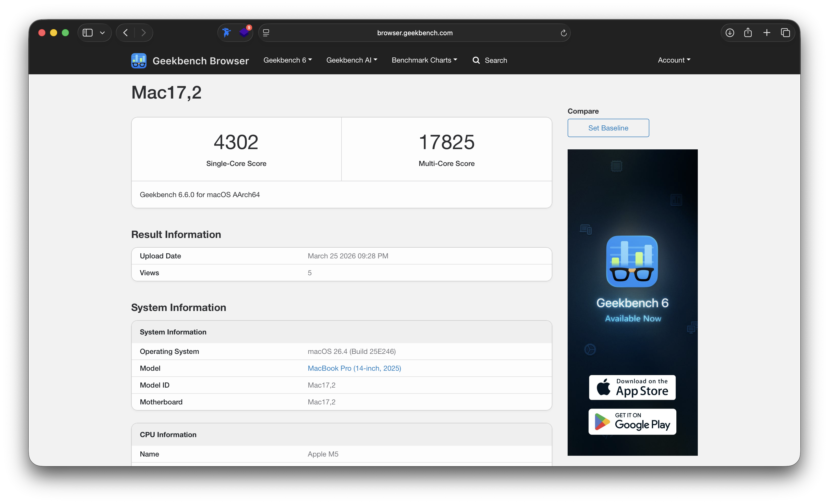Click Search in the navigation bar
This screenshot has height=504, width=829.
tap(490, 60)
